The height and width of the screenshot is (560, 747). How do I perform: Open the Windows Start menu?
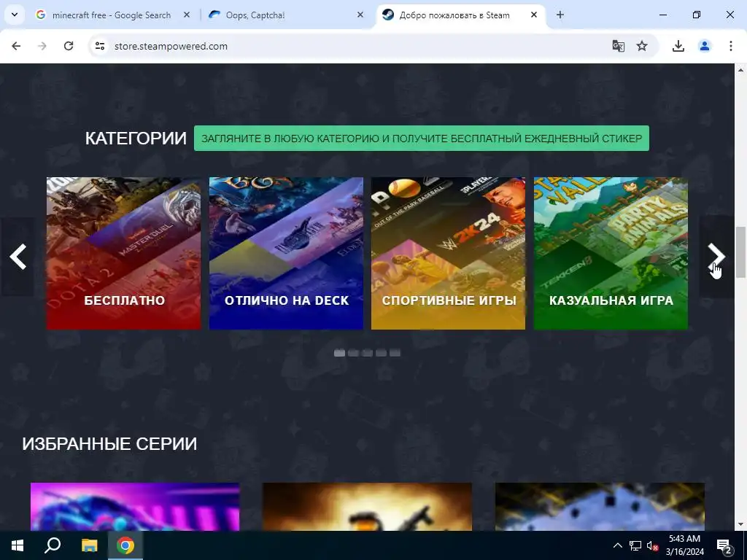18,545
